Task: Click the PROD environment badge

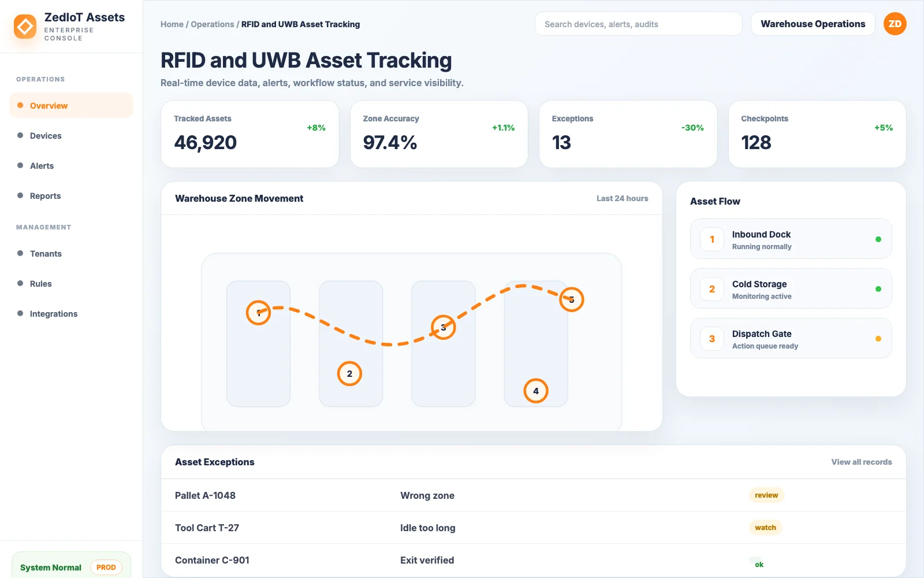Action: 106,568
